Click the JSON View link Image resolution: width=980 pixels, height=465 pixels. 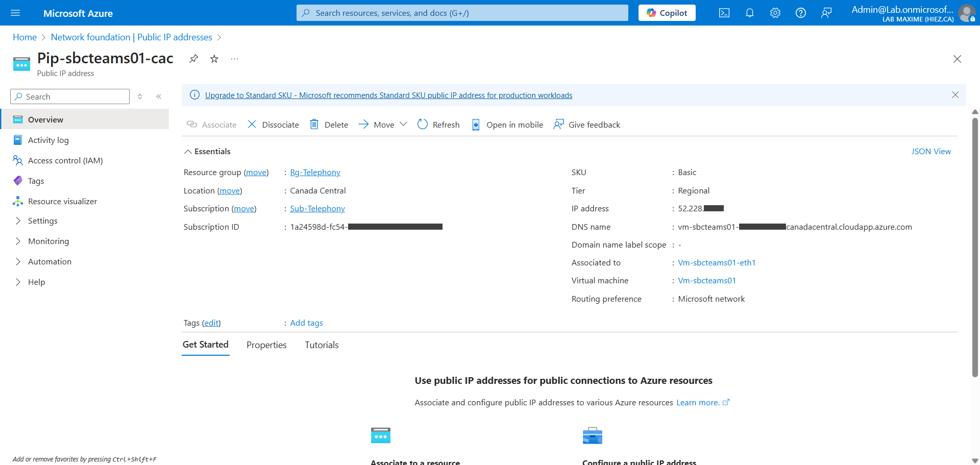point(930,152)
